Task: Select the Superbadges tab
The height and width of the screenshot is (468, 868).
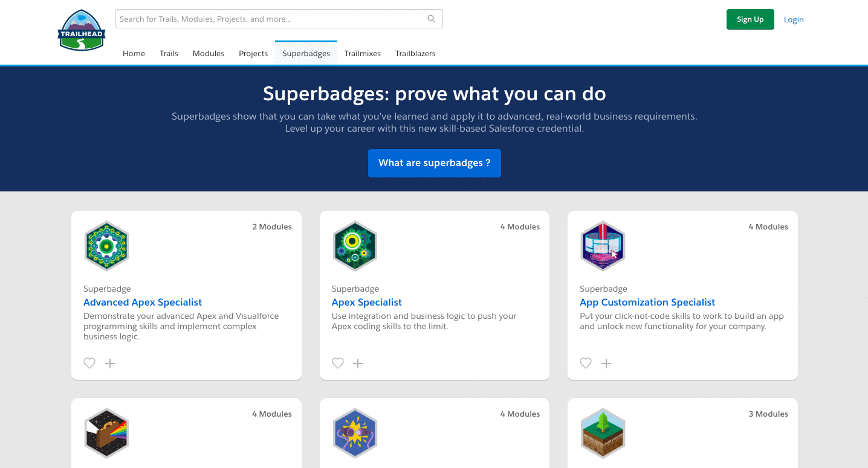Action: coord(306,53)
